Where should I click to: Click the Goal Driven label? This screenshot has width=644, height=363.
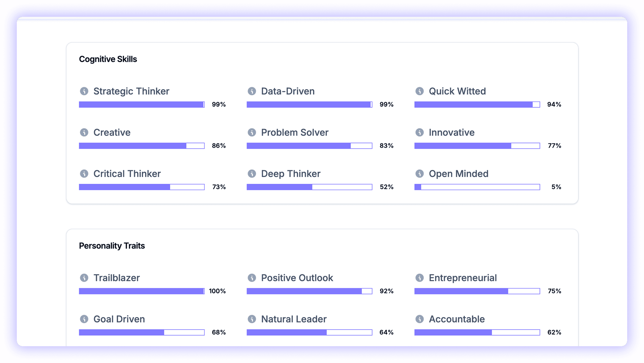click(x=119, y=319)
